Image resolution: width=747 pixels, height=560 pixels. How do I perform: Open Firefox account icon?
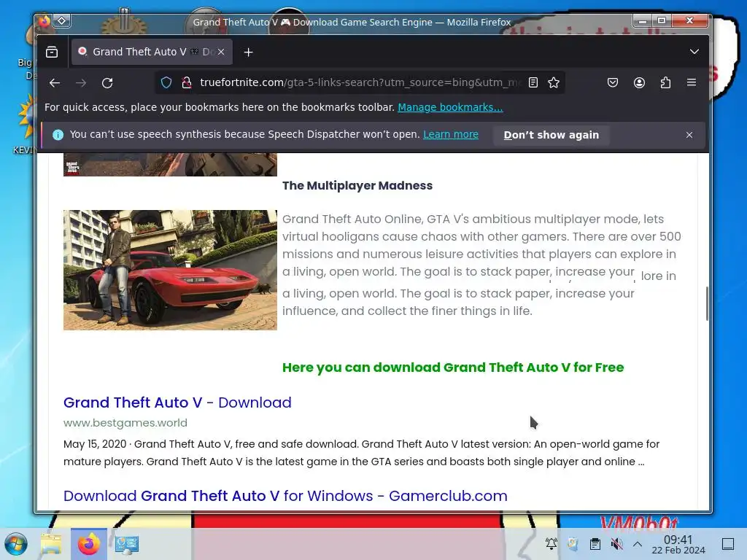(639, 83)
